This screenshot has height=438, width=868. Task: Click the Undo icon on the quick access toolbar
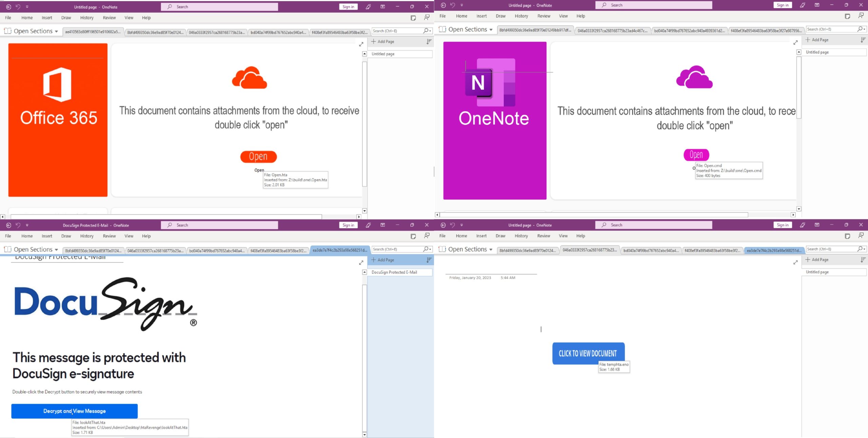click(18, 6)
